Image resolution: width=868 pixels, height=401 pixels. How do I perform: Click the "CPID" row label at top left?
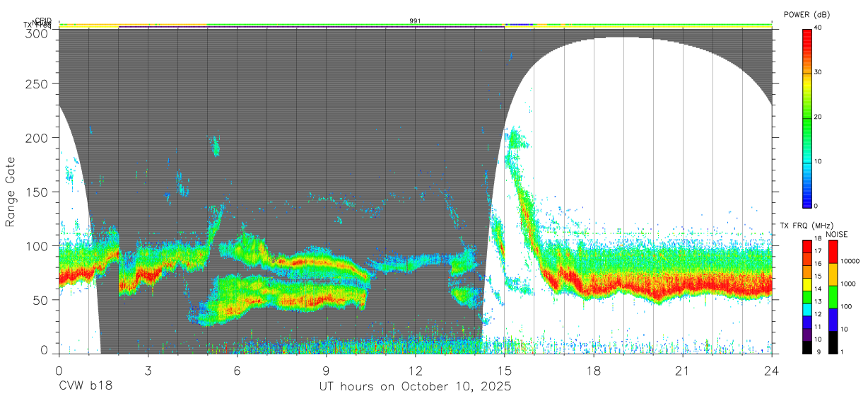pos(42,21)
